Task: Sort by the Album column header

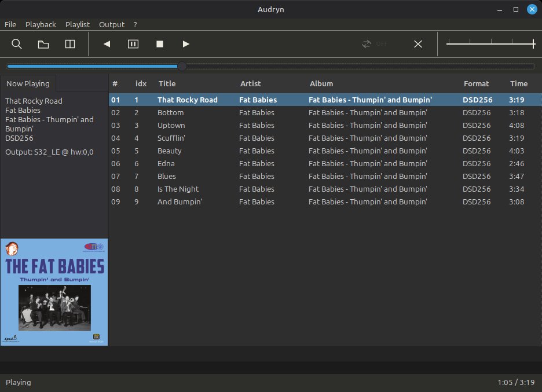Action: tap(321, 83)
